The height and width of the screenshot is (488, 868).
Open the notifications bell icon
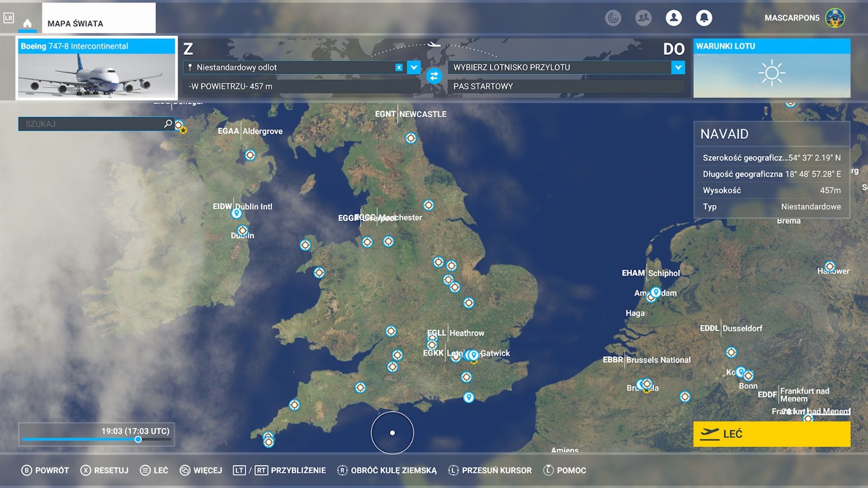point(704,18)
